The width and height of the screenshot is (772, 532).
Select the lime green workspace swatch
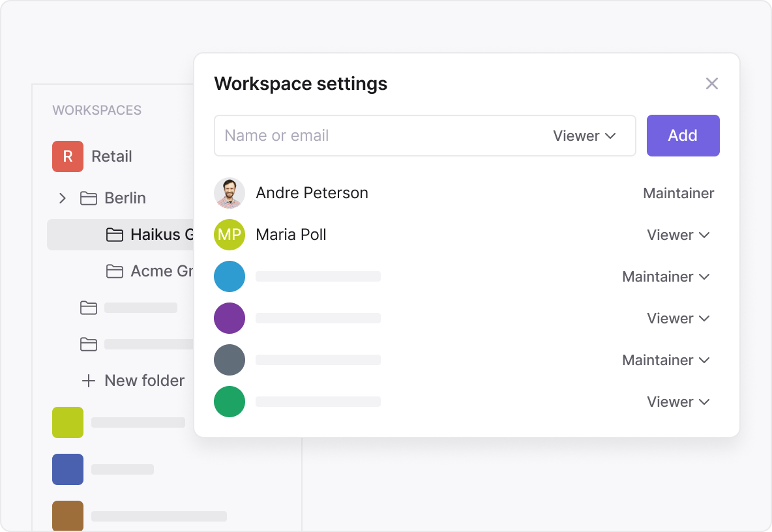68,422
